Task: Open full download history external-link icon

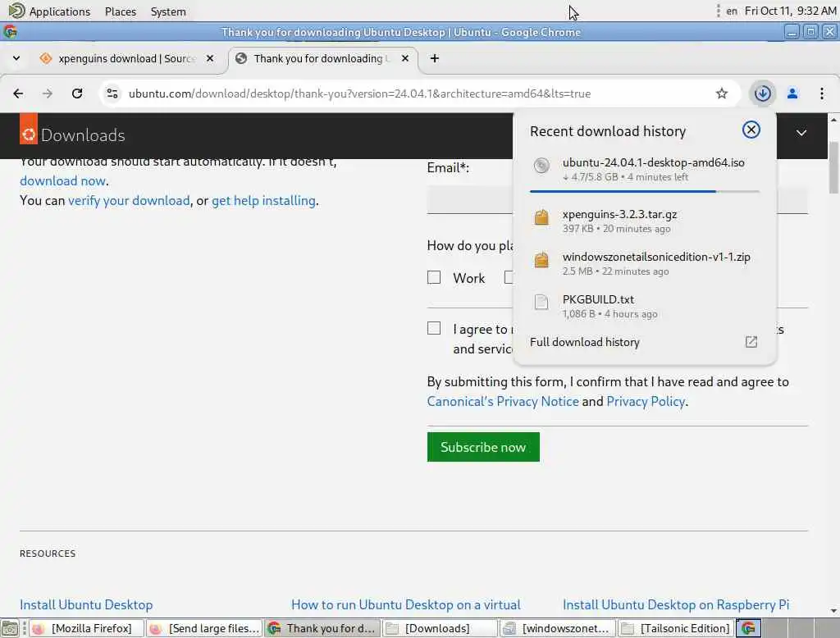Action: [x=751, y=342]
